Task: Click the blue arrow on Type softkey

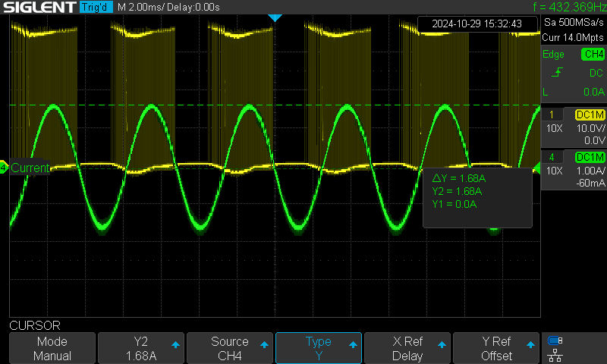Action: (x=353, y=344)
